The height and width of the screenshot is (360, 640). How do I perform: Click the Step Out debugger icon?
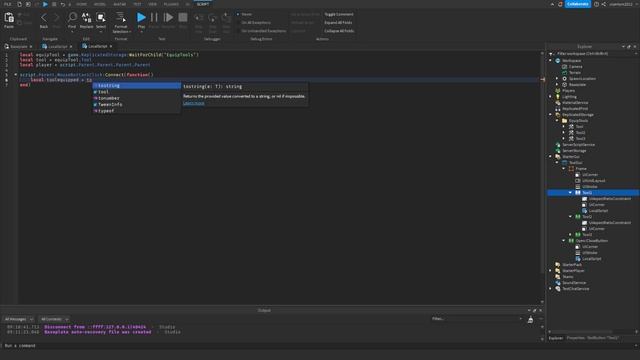point(226,18)
